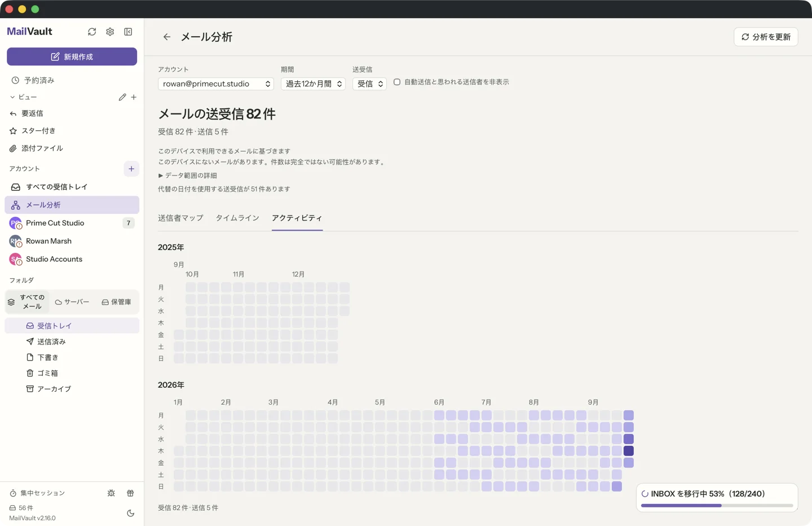812x526 pixels.
Task: Open settings via the gear icon
Action: [110, 32]
